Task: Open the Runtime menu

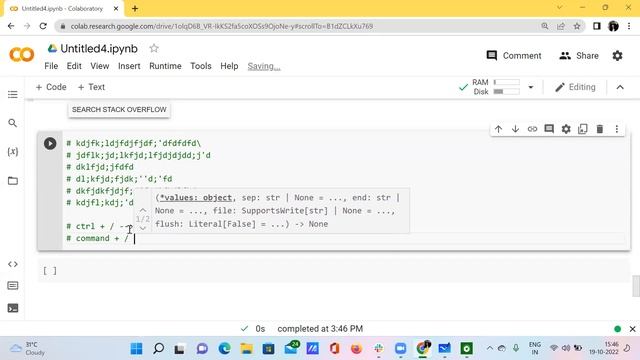Action: (x=165, y=66)
